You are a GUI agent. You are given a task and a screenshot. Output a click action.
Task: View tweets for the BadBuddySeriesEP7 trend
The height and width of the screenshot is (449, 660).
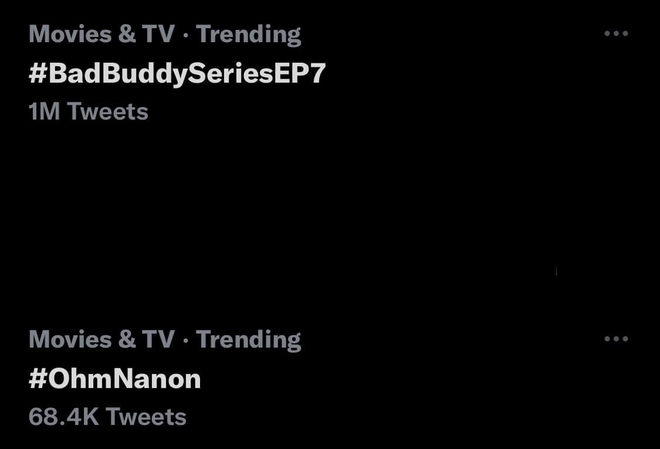[177, 74]
